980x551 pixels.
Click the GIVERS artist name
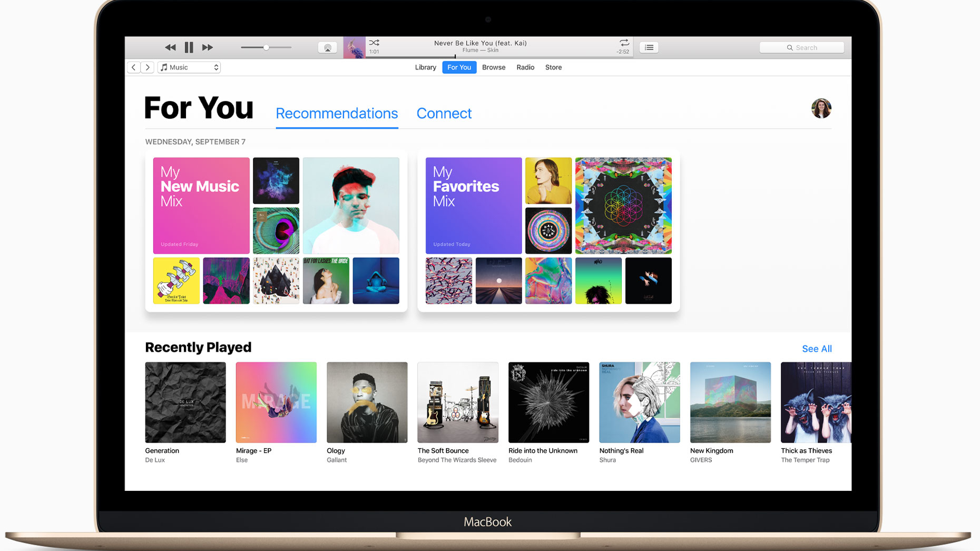coord(701,460)
